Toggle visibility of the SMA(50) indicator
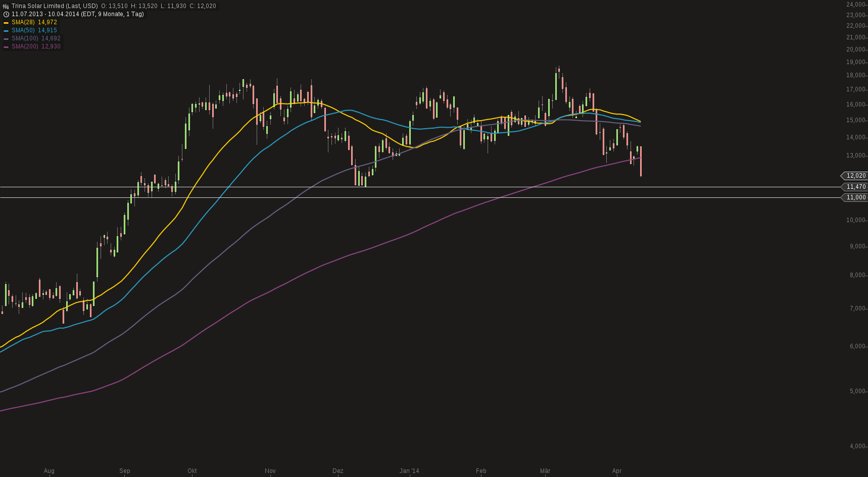The height and width of the screenshot is (477, 868). tap(33, 30)
